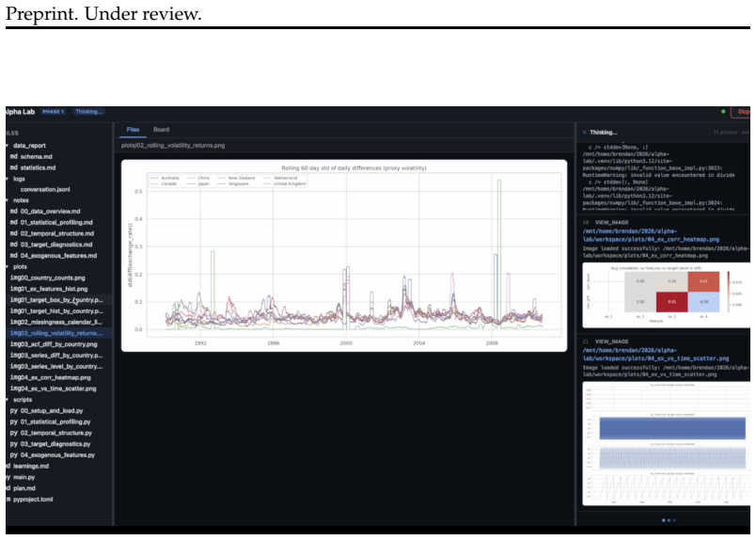Click Python icon for 00_setup_and_load.py
This screenshot has width=756, height=540.
coord(13,411)
